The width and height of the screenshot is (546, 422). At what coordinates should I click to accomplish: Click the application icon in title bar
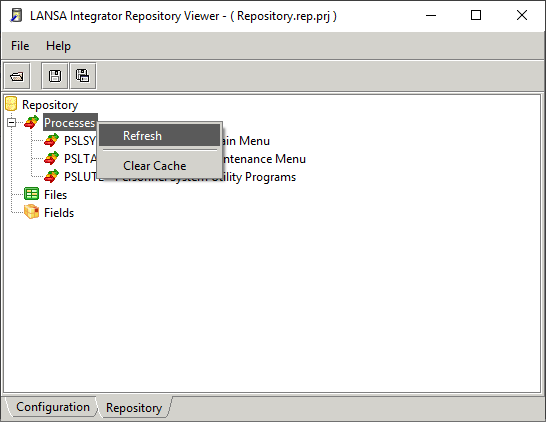16,16
